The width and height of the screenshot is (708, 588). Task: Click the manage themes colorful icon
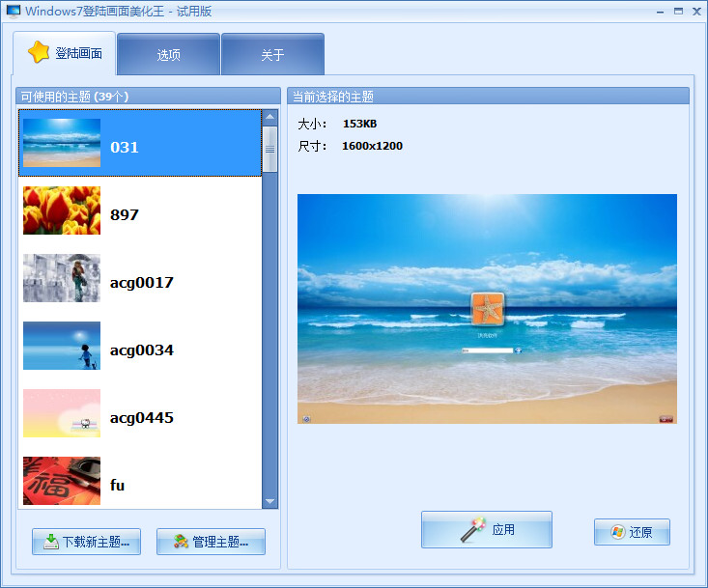pos(181,542)
